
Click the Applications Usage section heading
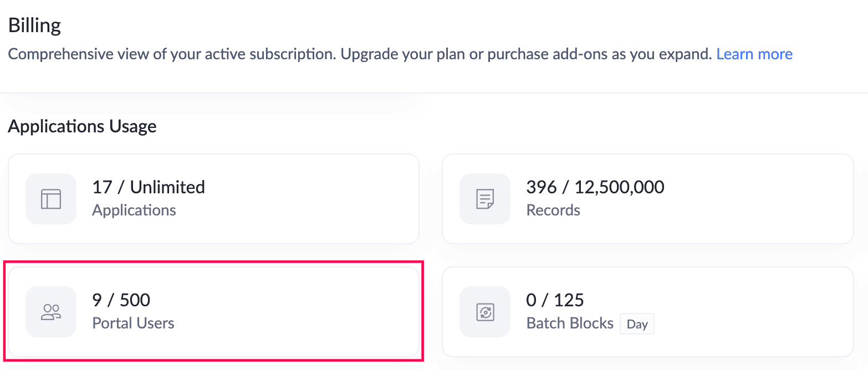[x=82, y=126]
